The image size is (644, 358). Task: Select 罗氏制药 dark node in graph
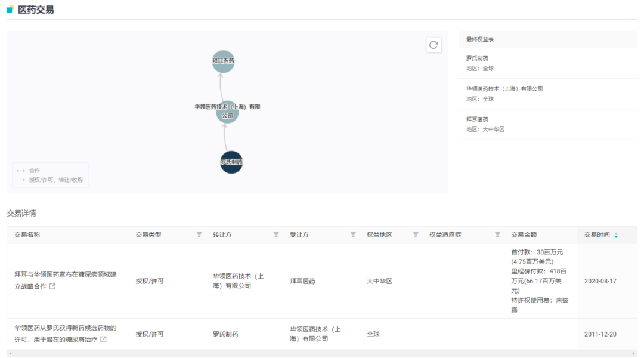tap(231, 162)
